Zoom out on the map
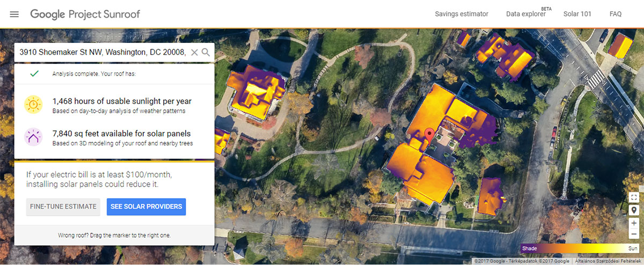 [634, 234]
